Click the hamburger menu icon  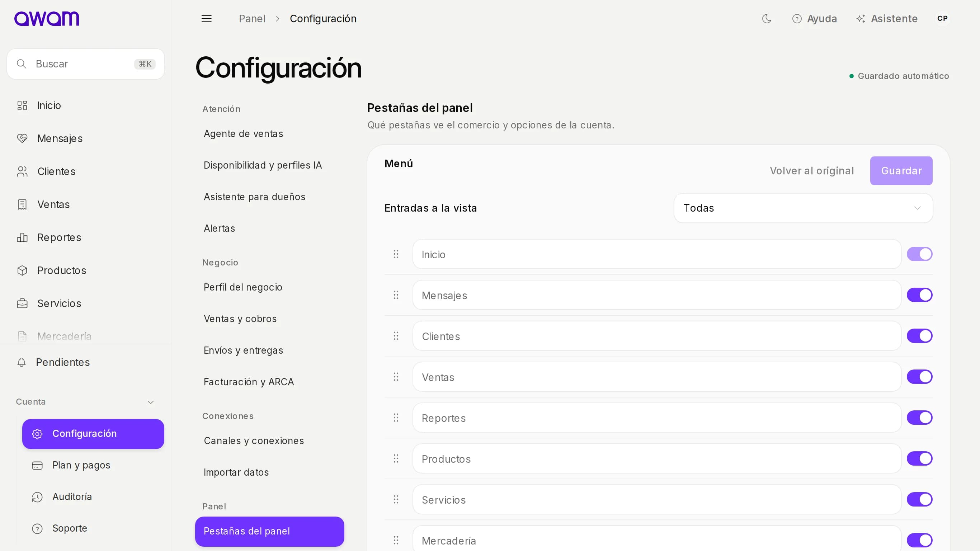tap(207, 19)
